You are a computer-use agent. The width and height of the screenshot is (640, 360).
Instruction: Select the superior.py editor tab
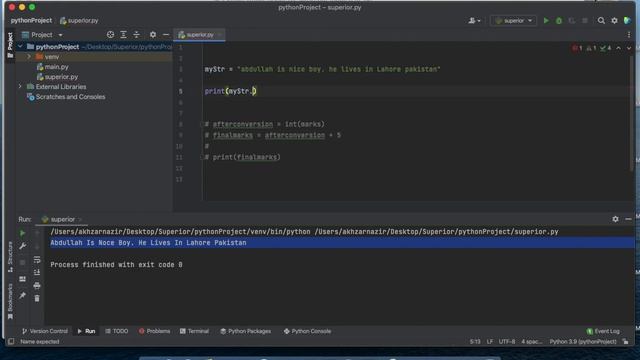click(199, 35)
